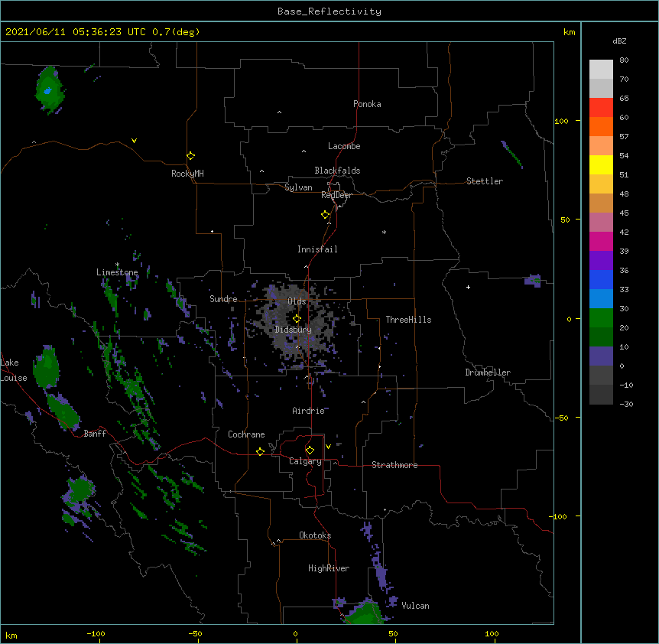
Task: Click the km unit label at bottom left
Action: (x=11, y=635)
